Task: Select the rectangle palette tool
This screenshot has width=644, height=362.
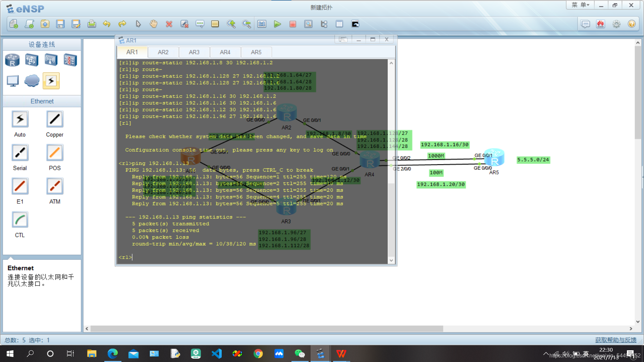Action: (215, 24)
